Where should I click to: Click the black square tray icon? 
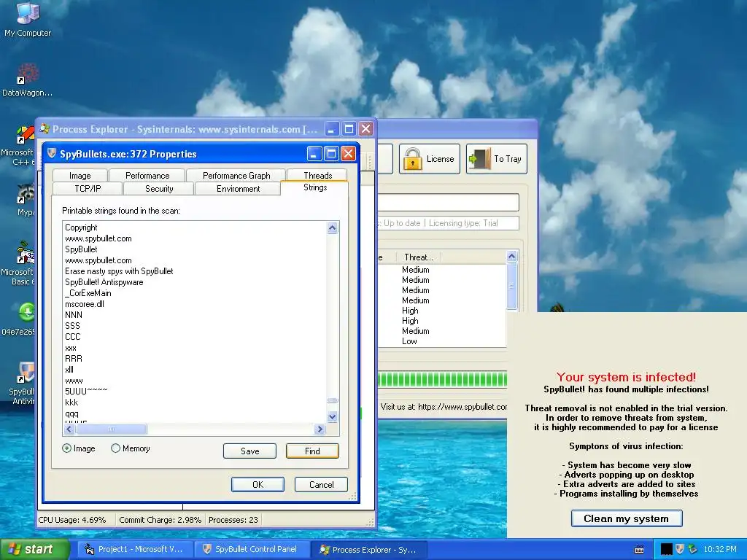click(x=667, y=550)
